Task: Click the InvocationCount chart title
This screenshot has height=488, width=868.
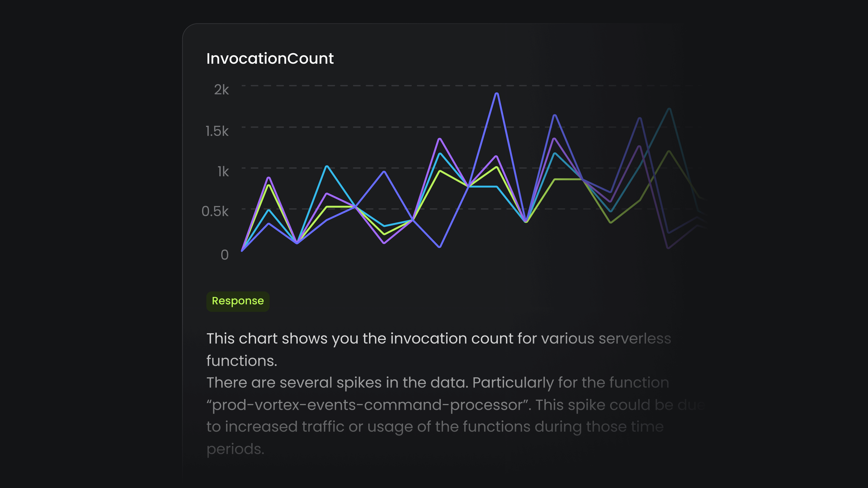Action: point(270,59)
